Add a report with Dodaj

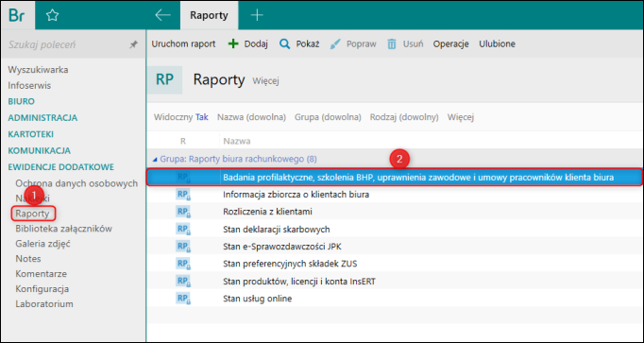click(x=248, y=44)
